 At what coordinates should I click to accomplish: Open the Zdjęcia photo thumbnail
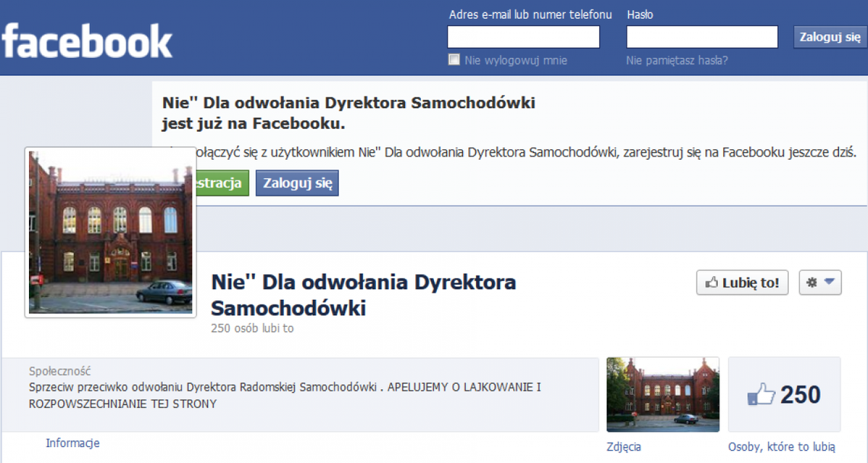click(x=662, y=394)
